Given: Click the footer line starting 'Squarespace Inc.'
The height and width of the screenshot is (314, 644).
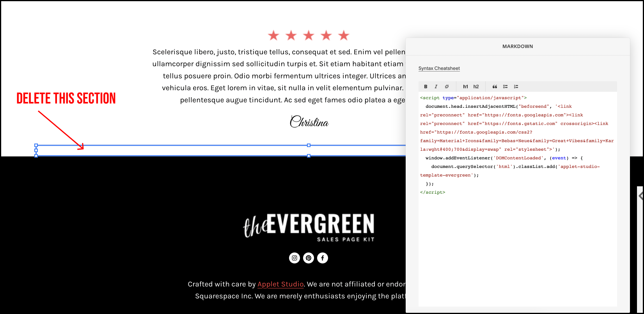Looking at the screenshot, I should tap(300, 296).
